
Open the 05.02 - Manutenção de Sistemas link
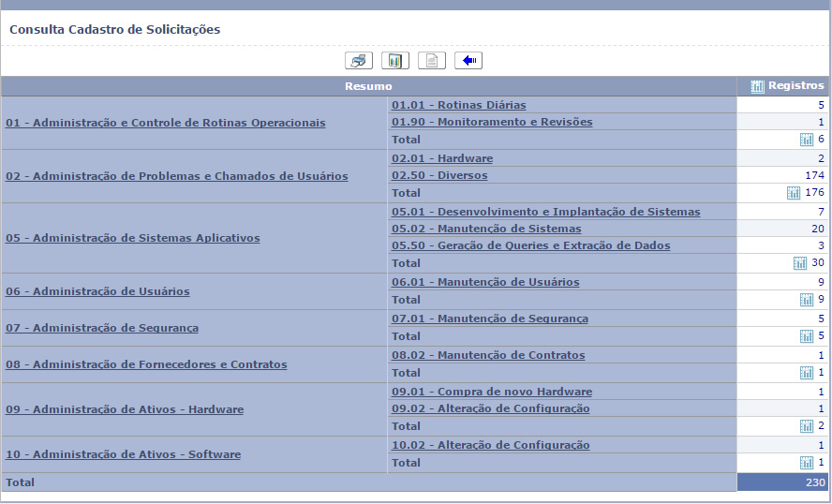pos(486,229)
